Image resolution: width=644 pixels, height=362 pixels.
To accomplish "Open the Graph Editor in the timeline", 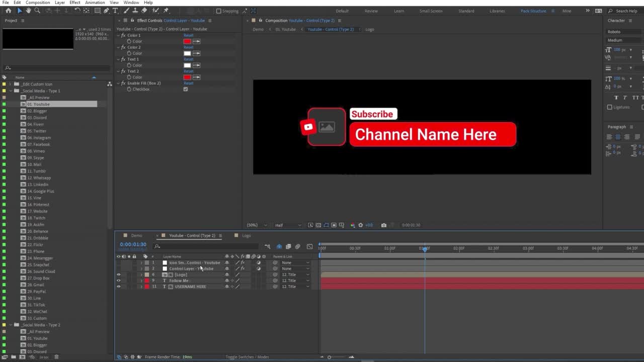I will coord(309,246).
